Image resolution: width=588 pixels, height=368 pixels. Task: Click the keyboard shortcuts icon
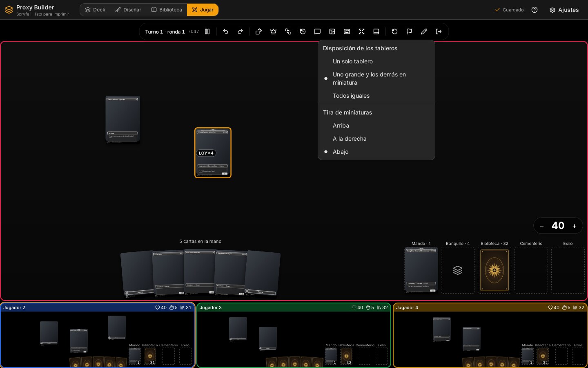[x=347, y=31]
